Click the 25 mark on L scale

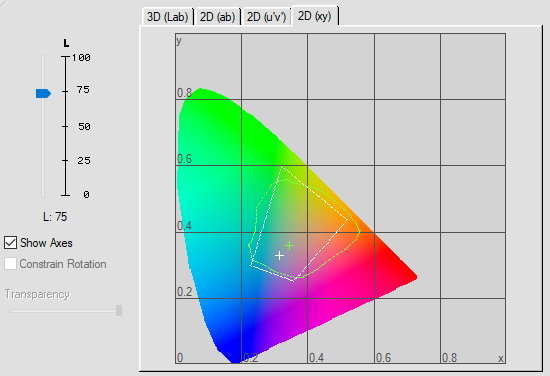coord(84,161)
